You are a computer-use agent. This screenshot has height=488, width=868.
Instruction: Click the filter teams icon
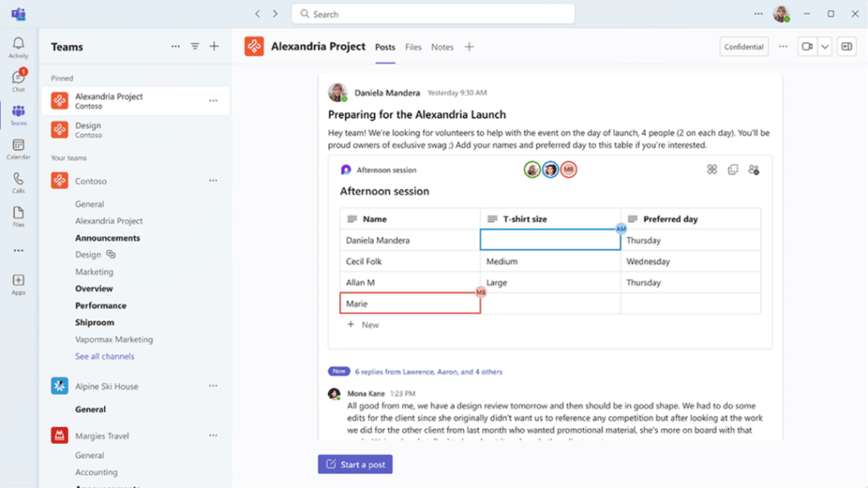click(x=195, y=47)
